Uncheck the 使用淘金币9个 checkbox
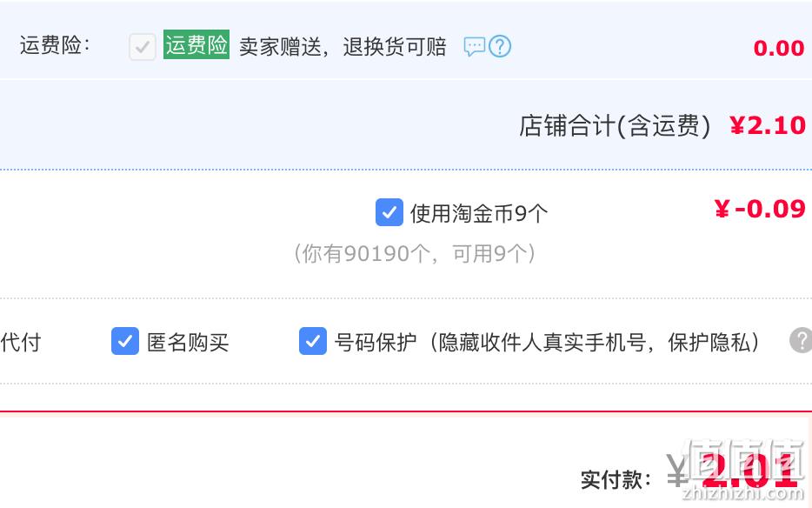 [x=389, y=212]
